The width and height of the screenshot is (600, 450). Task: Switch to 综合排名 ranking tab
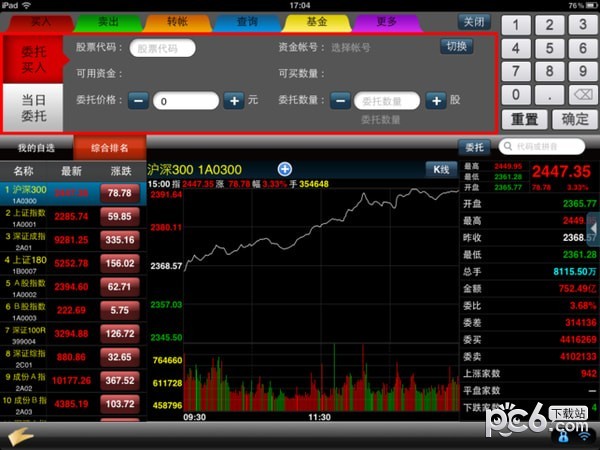point(110,148)
